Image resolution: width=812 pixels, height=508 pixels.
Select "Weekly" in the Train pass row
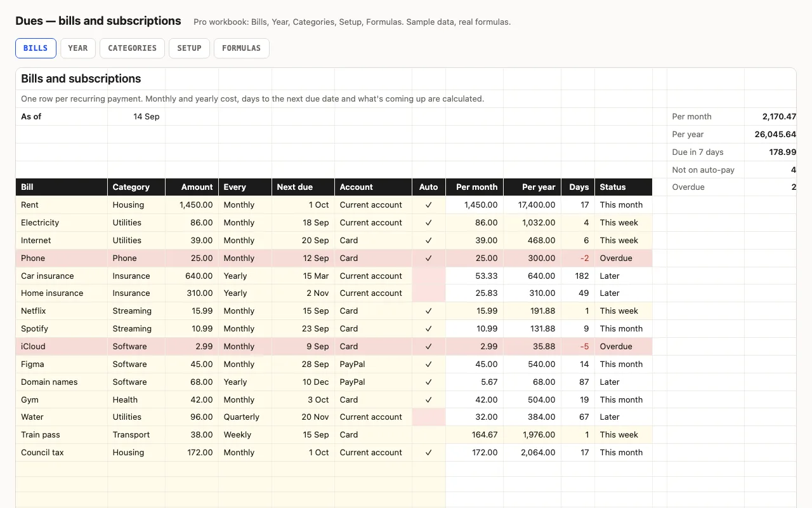tap(245, 435)
